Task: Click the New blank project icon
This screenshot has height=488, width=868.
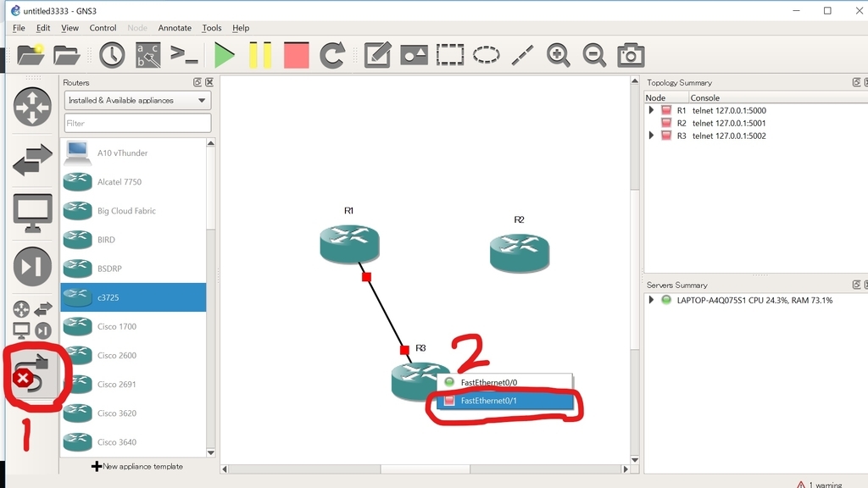Action: click(x=31, y=55)
